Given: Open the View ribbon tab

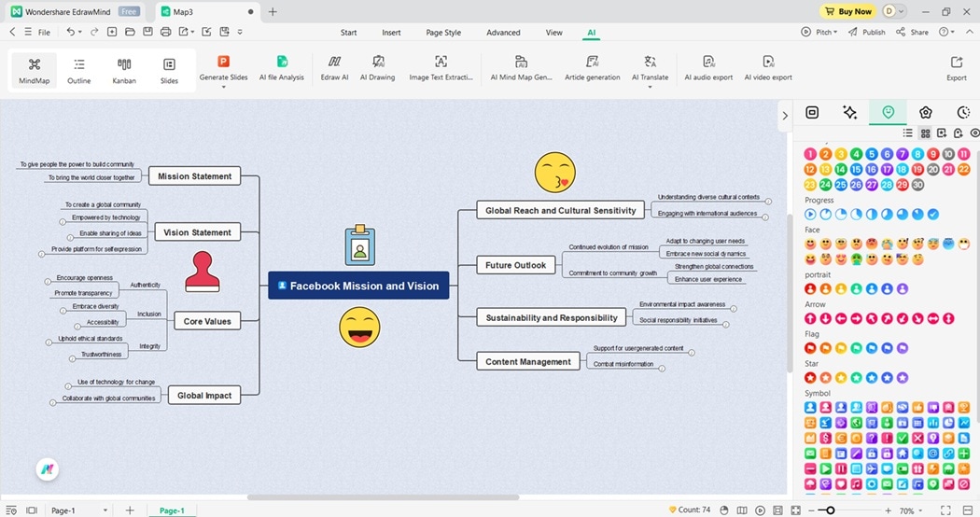Looking at the screenshot, I should click(x=553, y=33).
